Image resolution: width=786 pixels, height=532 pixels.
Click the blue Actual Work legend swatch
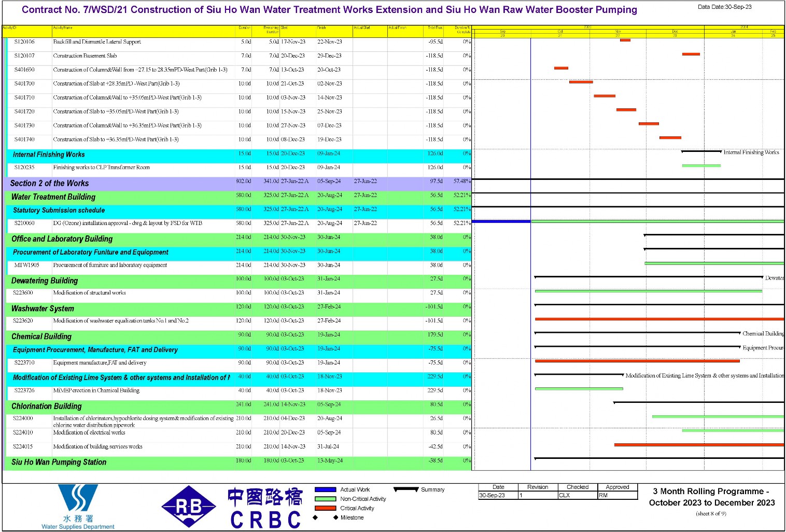(326, 489)
